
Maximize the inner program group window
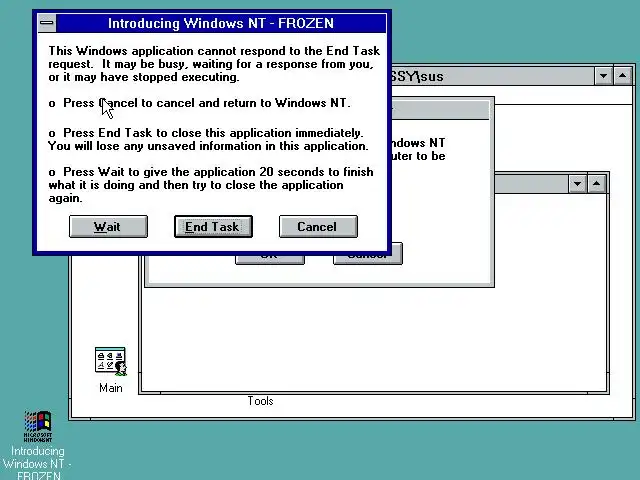596,184
